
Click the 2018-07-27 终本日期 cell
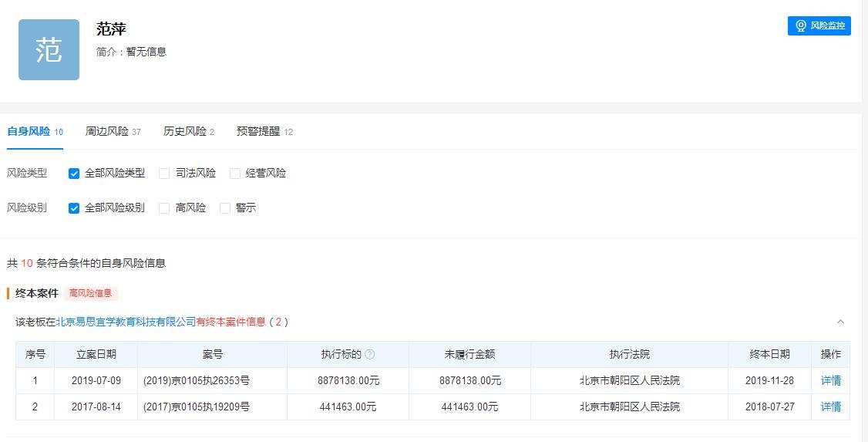coord(769,407)
